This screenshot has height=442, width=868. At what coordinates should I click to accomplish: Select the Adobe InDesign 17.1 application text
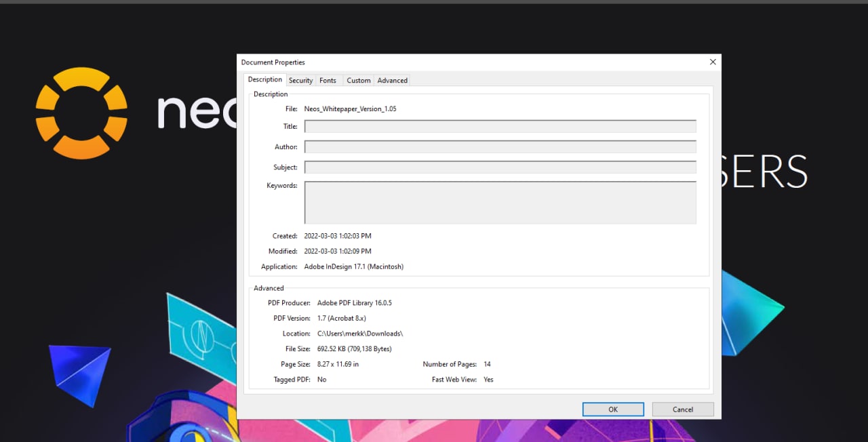point(353,267)
